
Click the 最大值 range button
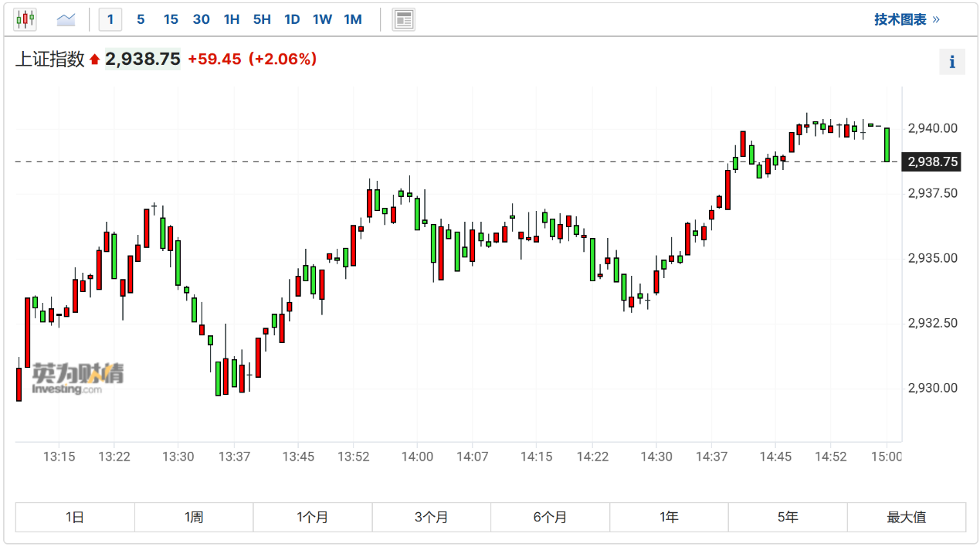pos(907,518)
